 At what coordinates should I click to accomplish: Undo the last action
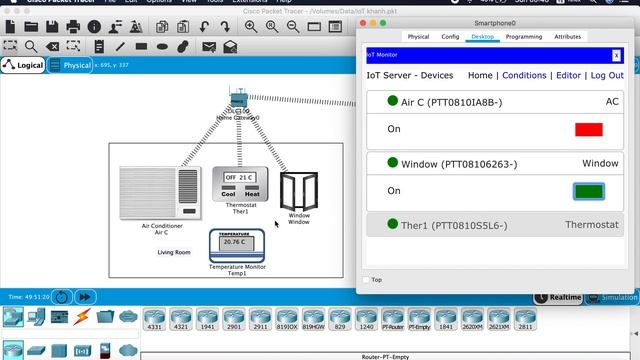point(204,27)
